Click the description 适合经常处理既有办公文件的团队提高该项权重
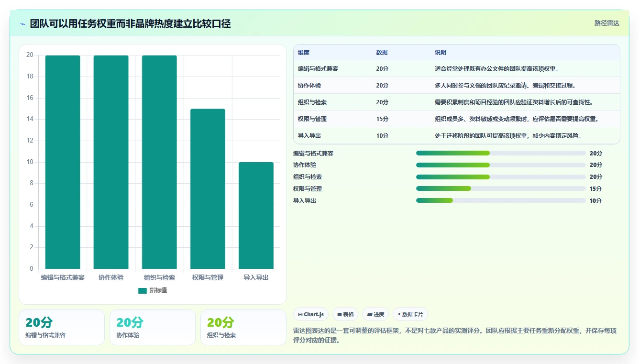The height and width of the screenshot is (364, 639). click(x=496, y=69)
